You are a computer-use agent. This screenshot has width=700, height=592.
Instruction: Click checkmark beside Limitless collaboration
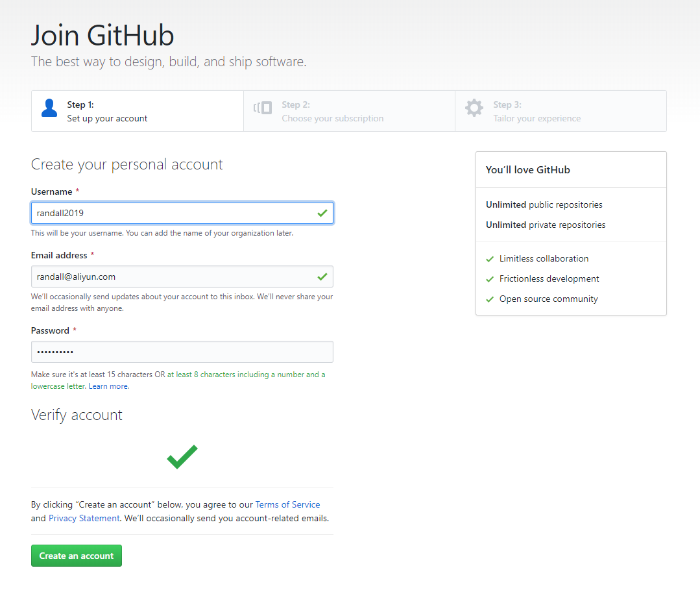click(490, 259)
